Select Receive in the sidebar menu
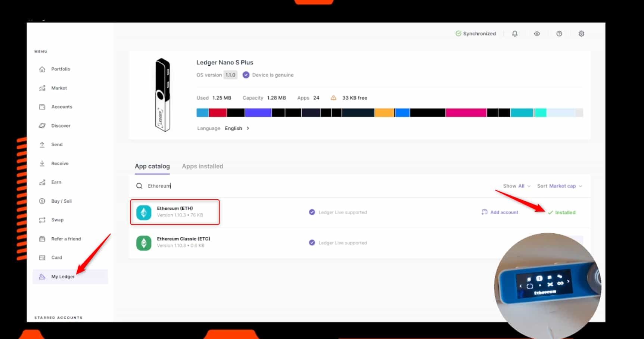This screenshot has width=644, height=339. point(60,164)
